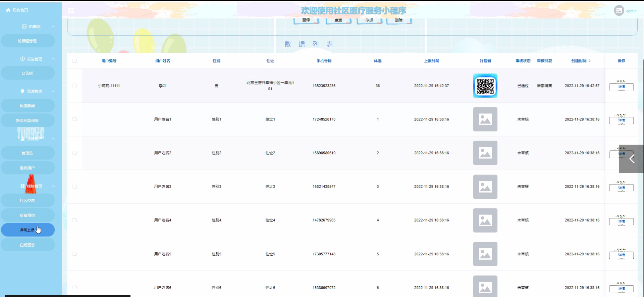644x297 pixels.
Task: Click the 居家隔离 reply cell
Action: coord(544,86)
